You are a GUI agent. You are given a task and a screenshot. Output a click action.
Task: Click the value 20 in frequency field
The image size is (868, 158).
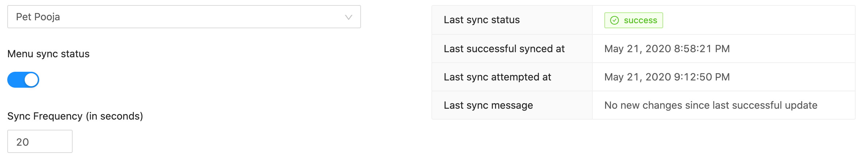pos(23,142)
